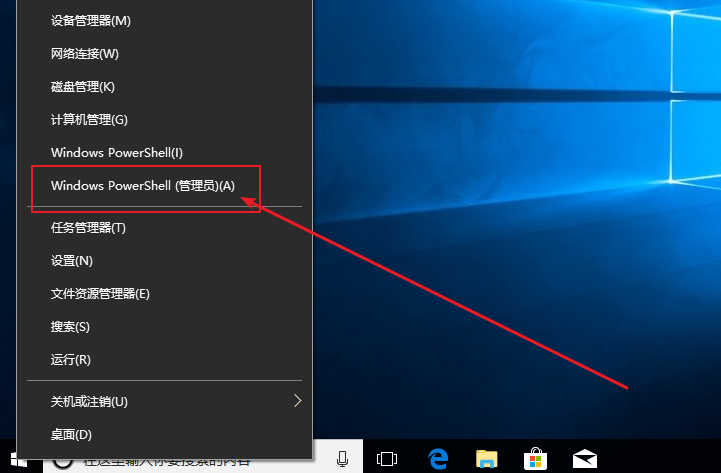The width and height of the screenshot is (721, 473).
Task: Click the microphone icon in search box
Action: 342,459
